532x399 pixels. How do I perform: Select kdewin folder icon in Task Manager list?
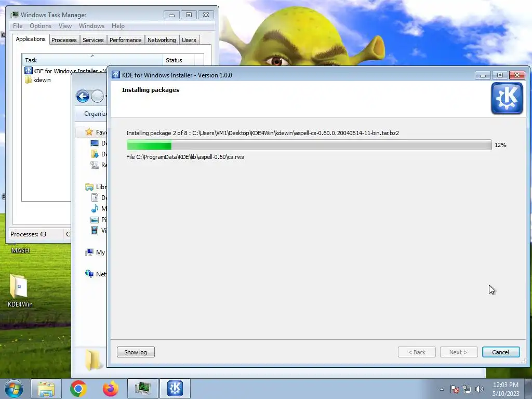click(28, 80)
